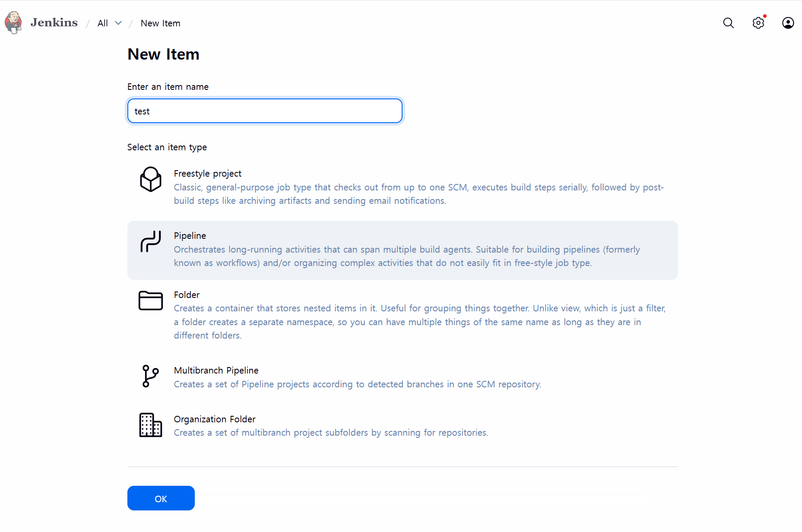Click the 'Select an item type' label
The image size is (802, 532).
point(167,147)
